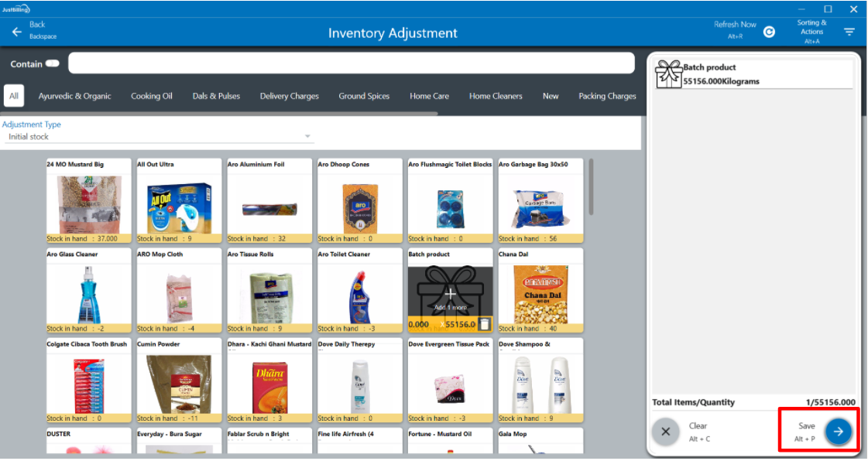The width and height of the screenshot is (868, 461).
Task: Click the Refresh Now circular icon
Action: (x=769, y=32)
